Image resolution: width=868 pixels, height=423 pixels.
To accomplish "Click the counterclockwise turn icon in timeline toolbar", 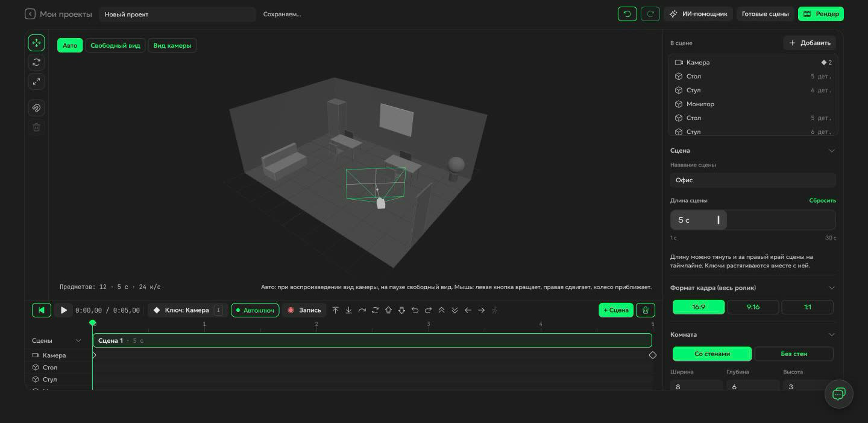I will pyautogui.click(x=415, y=310).
